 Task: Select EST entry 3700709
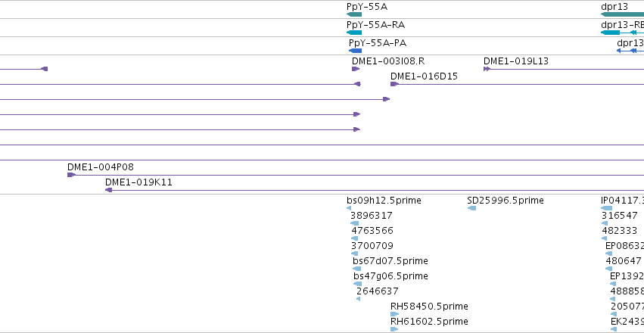pyautogui.click(x=372, y=246)
